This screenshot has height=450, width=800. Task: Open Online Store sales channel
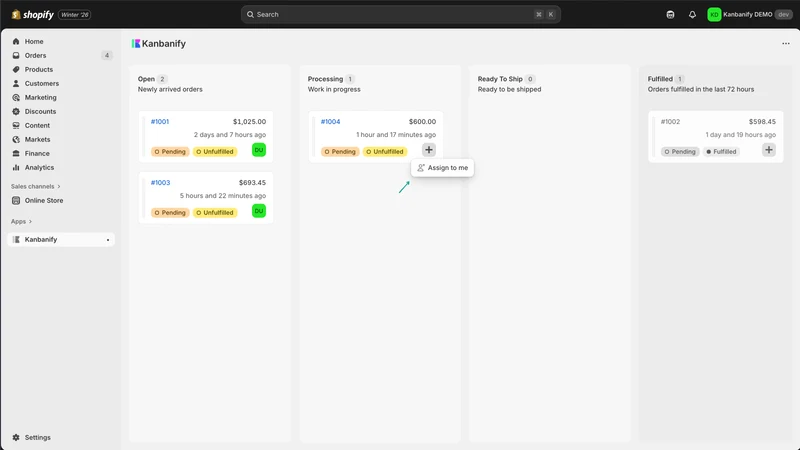click(44, 201)
